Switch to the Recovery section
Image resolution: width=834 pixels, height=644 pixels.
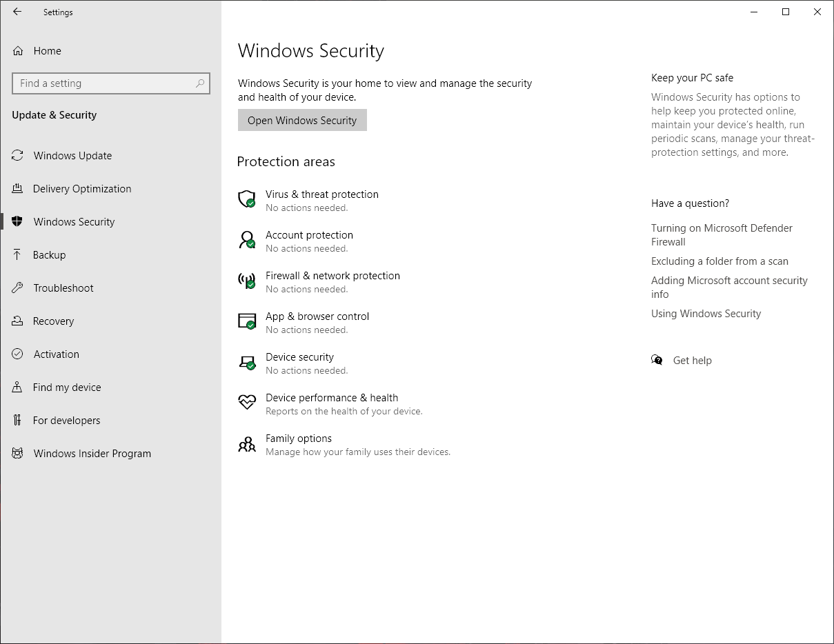tap(110, 321)
